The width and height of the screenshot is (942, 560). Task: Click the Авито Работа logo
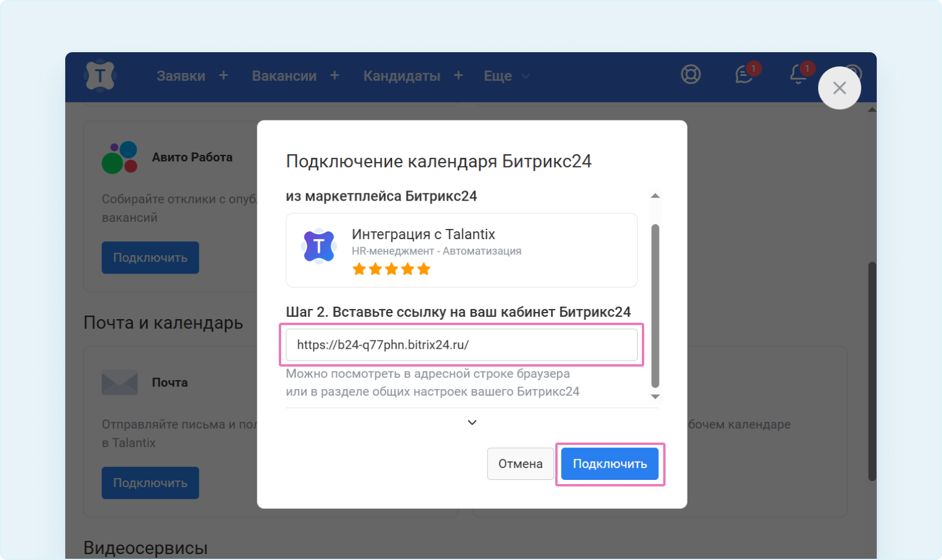pyautogui.click(x=120, y=157)
